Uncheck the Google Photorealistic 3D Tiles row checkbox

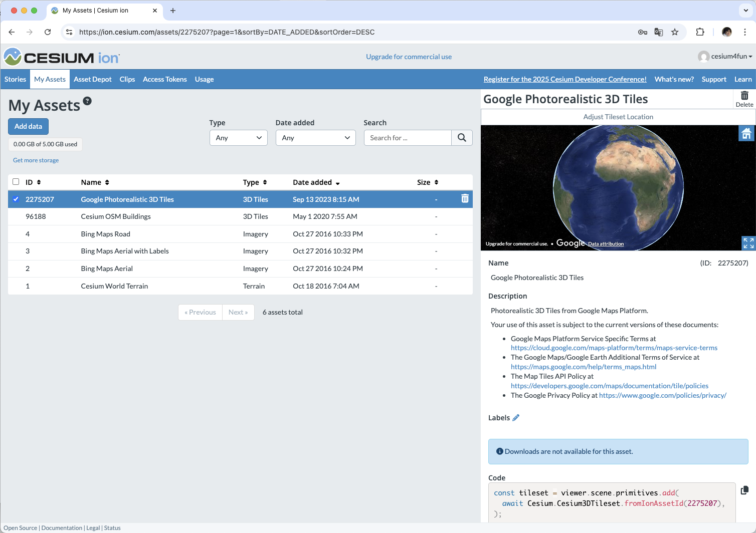pos(16,199)
